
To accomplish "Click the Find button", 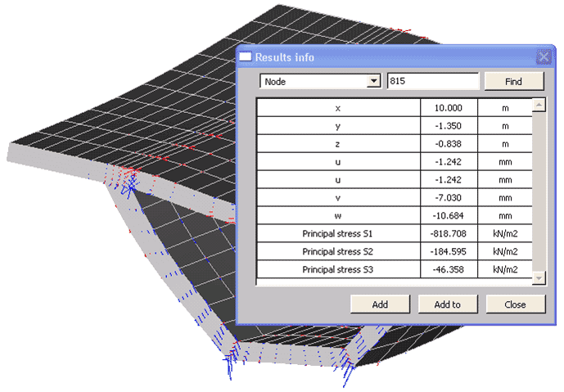I will [514, 81].
